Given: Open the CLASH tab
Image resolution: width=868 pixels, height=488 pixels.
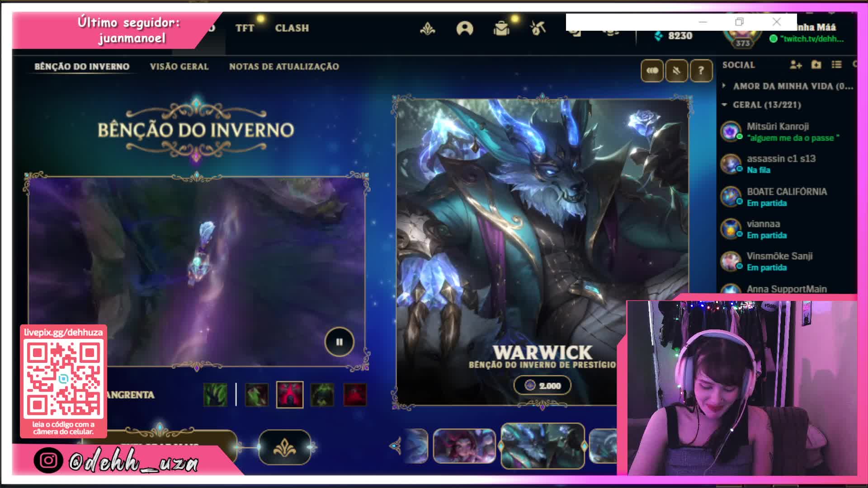Looking at the screenshot, I should pos(292,28).
